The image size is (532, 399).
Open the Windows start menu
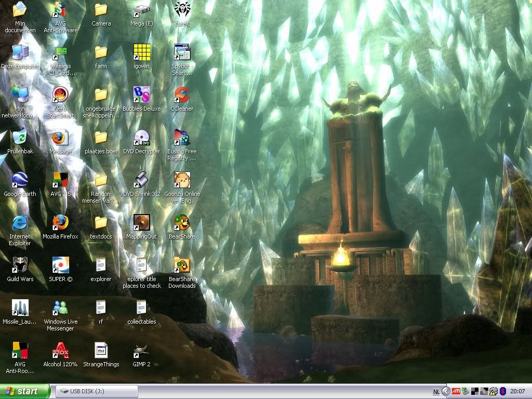point(25,391)
